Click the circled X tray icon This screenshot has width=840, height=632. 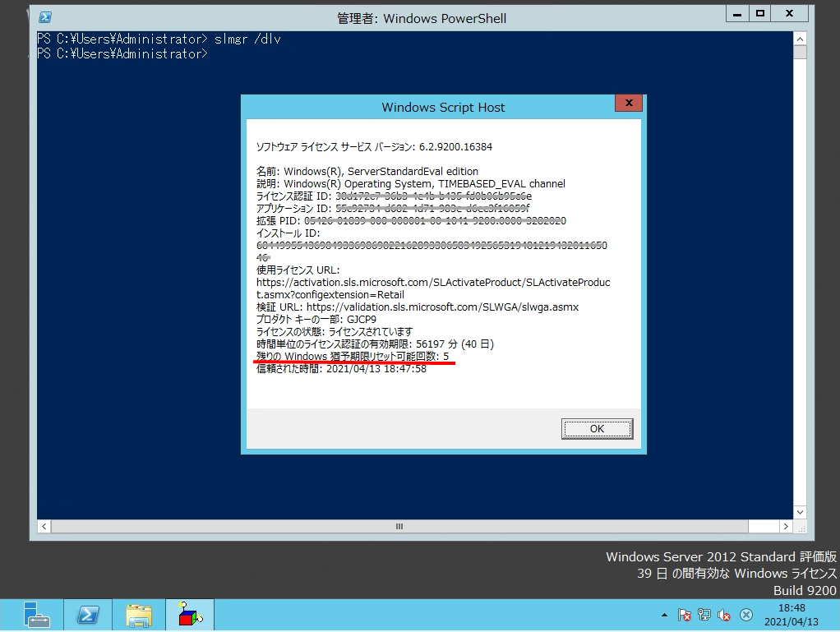coord(745,615)
